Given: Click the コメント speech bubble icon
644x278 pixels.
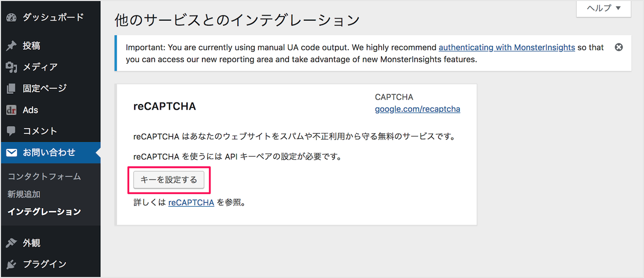Looking at the screenshot, I should click(x=11, y=131).
